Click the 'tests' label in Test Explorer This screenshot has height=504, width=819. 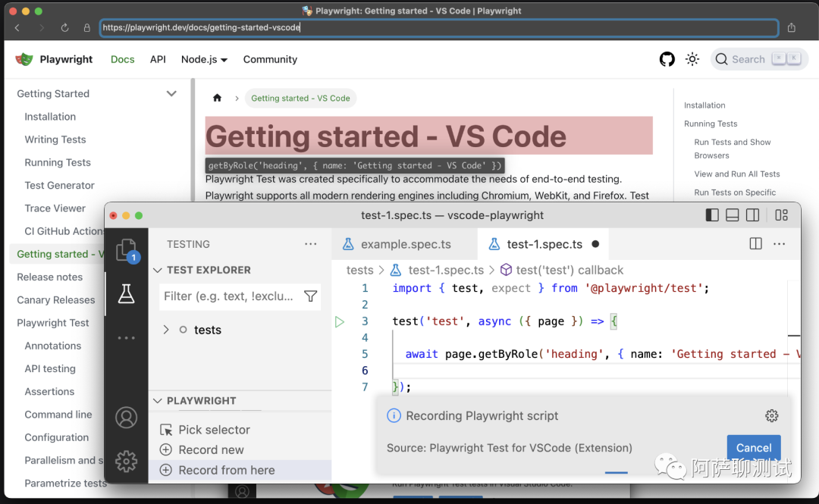pos(207,330)
